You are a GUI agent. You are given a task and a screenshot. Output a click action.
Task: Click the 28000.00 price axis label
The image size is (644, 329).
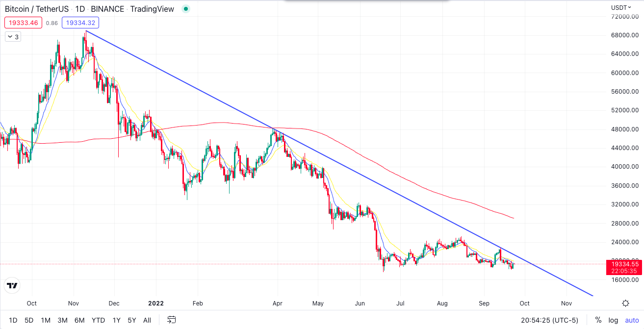(624, 224)
